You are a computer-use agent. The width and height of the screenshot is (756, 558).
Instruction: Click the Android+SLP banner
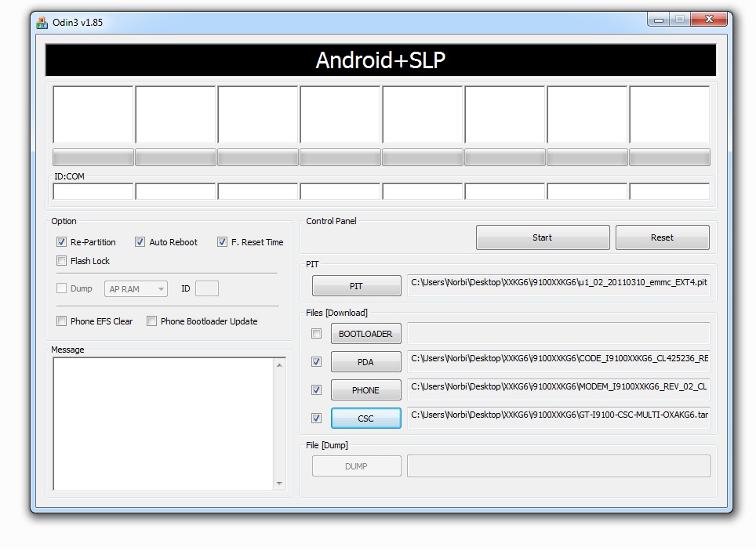point(380,60)
